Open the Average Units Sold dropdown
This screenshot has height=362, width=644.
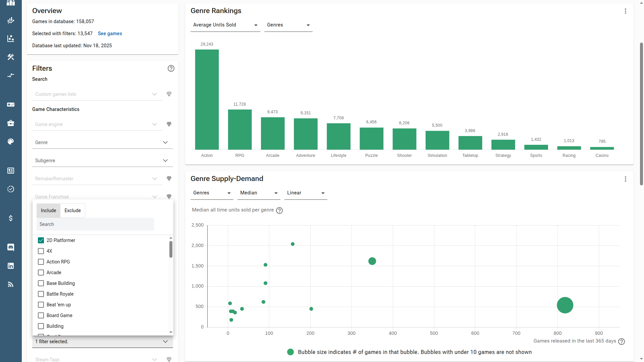[x=225, y=25]
